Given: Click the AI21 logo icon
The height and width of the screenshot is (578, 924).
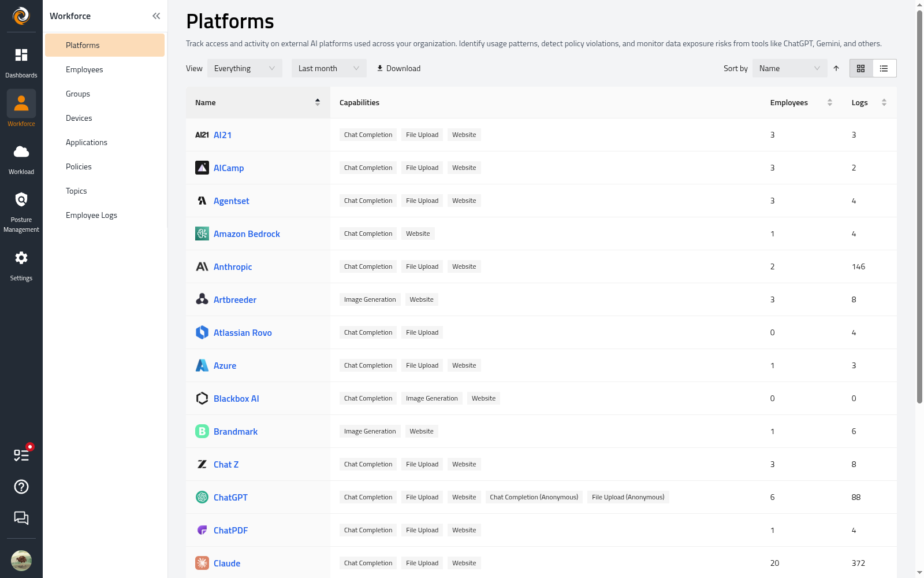Looking at the screenshot, I should [x=202, y=135].
